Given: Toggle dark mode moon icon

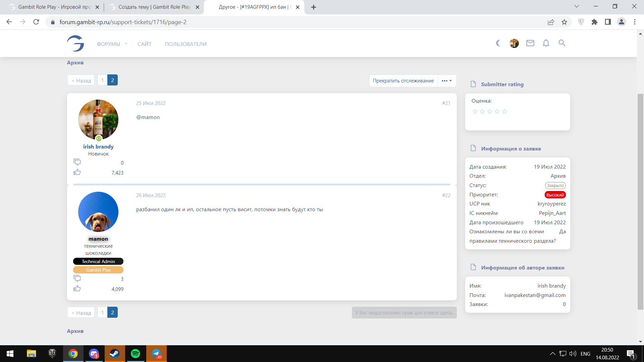Looking at the screenshot, I should [x=498, y=43].
